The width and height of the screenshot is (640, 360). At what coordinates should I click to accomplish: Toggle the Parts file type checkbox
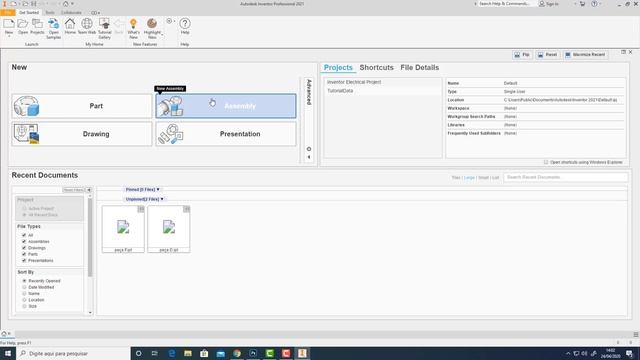pyautogui.click(x=24, y=254)
